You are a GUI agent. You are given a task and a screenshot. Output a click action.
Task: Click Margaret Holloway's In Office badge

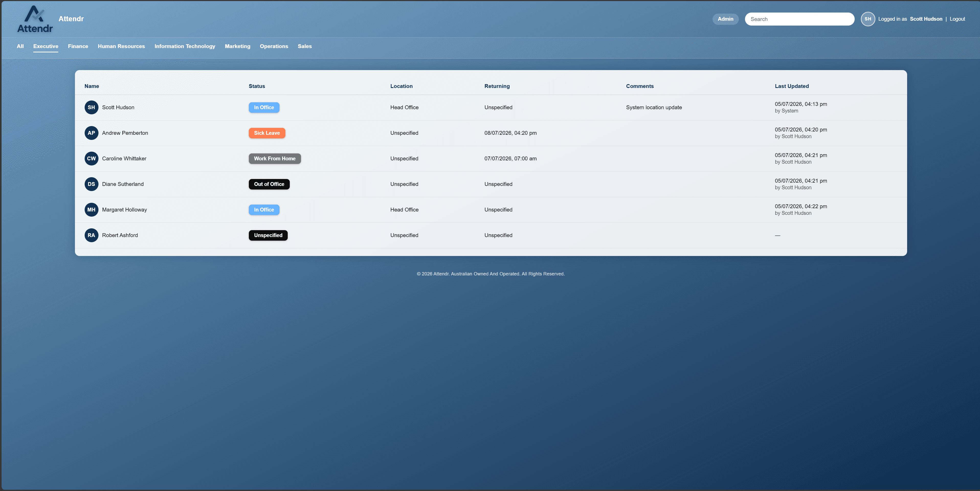[264, 209]
